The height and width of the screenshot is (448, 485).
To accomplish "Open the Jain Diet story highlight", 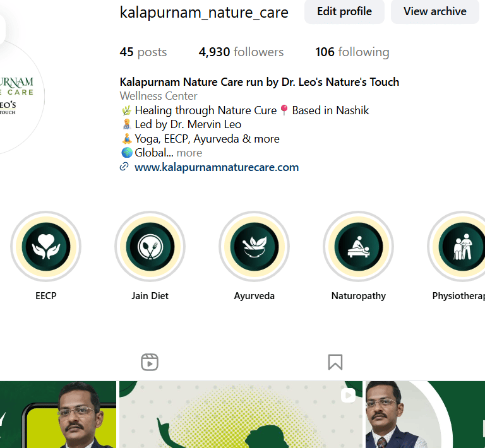I will 150,246.
